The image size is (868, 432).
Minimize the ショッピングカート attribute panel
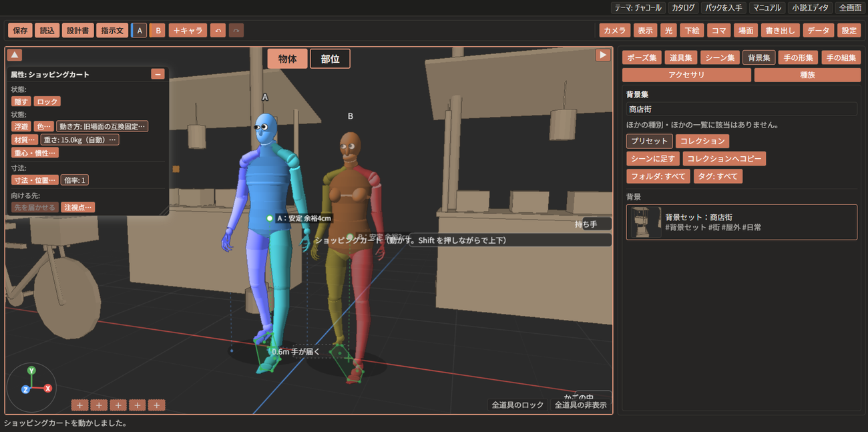click(158, 74)
